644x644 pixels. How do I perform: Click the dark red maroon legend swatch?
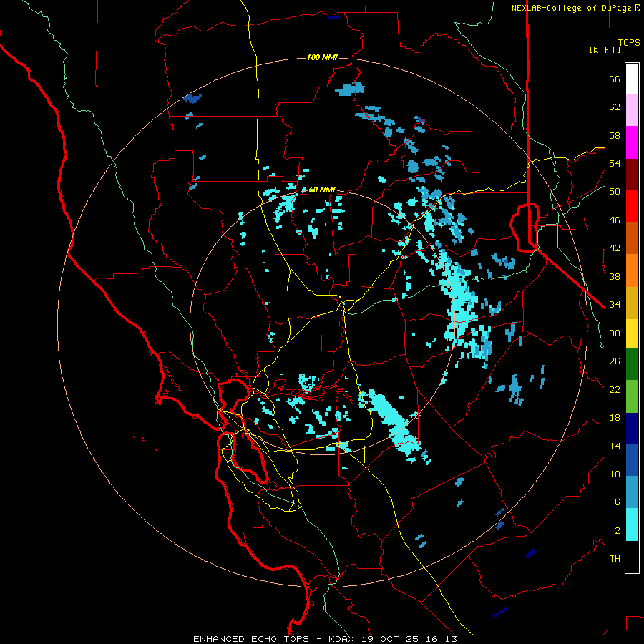tap(632, 175)
